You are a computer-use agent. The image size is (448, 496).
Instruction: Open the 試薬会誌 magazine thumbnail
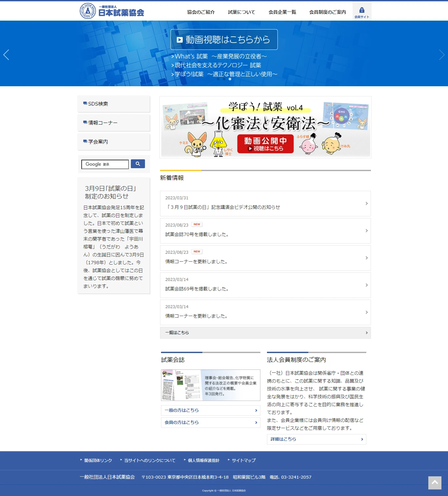pos(211,385)
